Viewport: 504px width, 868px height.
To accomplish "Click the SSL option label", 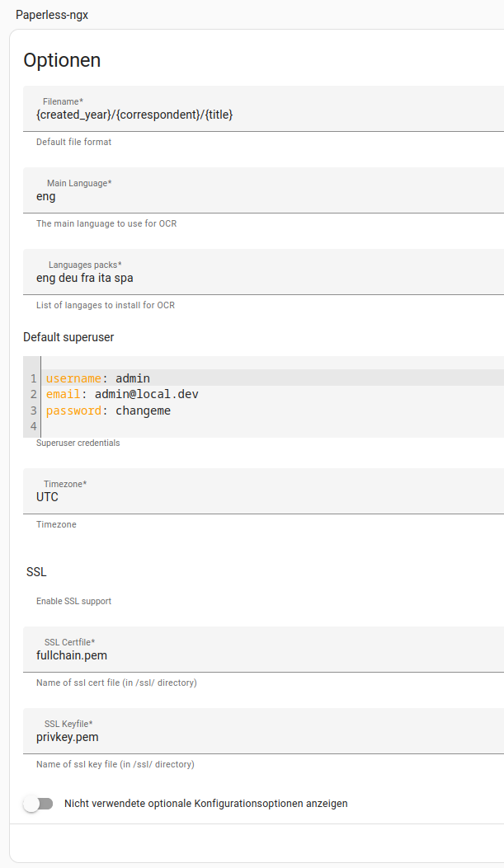I will tap(36, 572).
